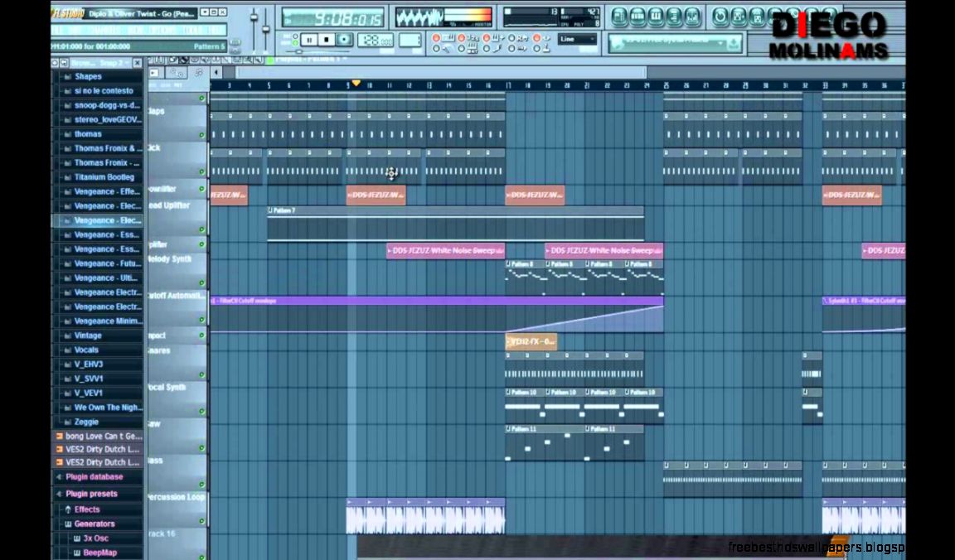955x560 pixels.
Task: Open the VIEW menu
Action: click(138, 30)
